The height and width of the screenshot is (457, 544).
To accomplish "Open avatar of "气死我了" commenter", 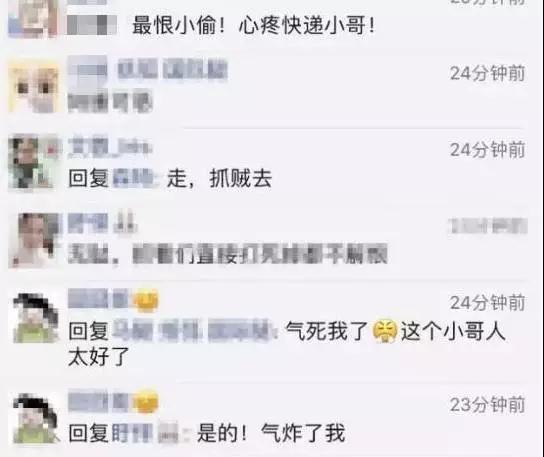I will tap(35, 318).
